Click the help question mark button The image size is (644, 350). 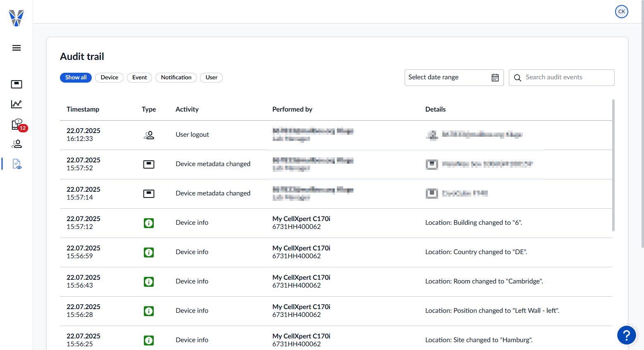point(627,335)
